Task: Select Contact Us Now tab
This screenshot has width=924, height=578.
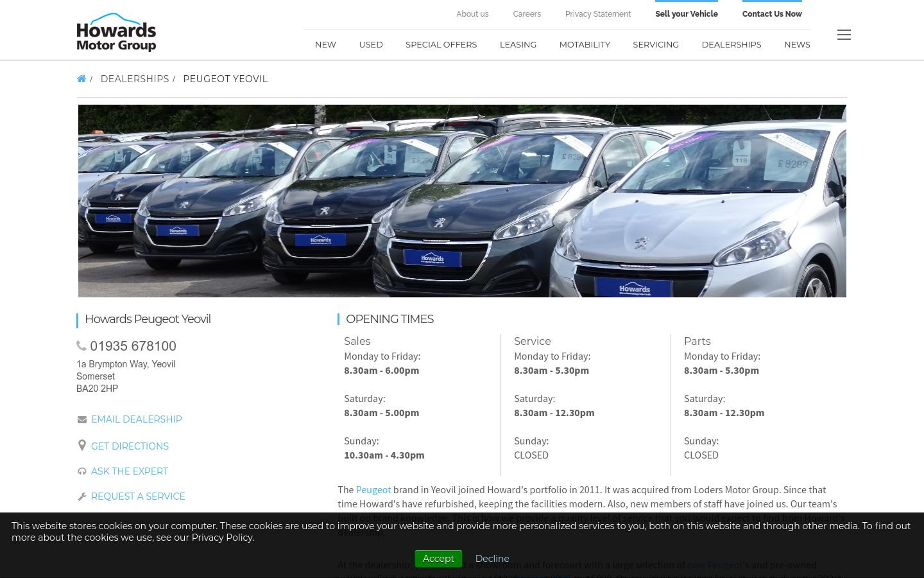Action: click(772, 14)
